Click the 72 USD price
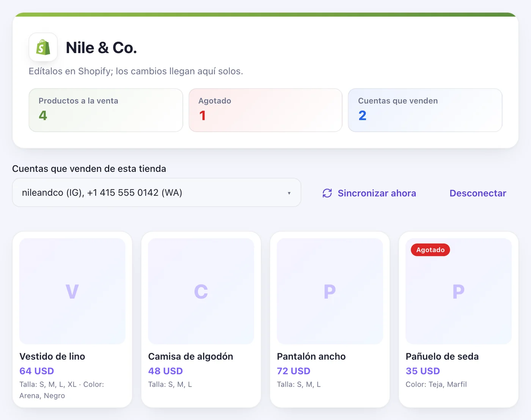The width and height of the screenshot is (531, 420). (294, 371)
